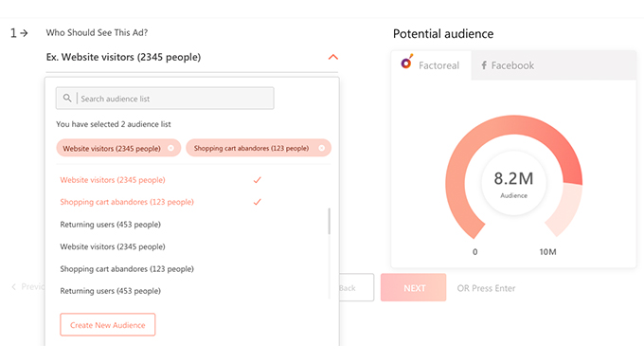
Task: Click the search magnifier icon
Action: (67, 98)
